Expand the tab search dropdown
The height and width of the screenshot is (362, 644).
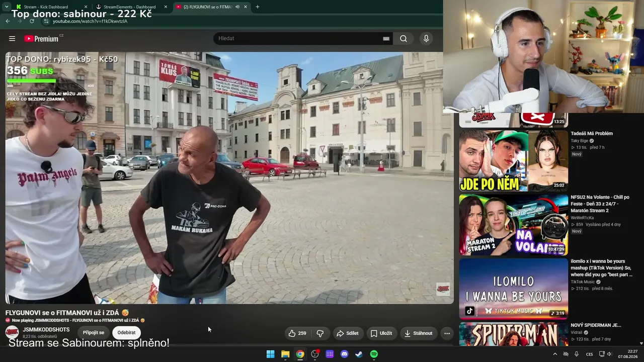pos(6,7)
